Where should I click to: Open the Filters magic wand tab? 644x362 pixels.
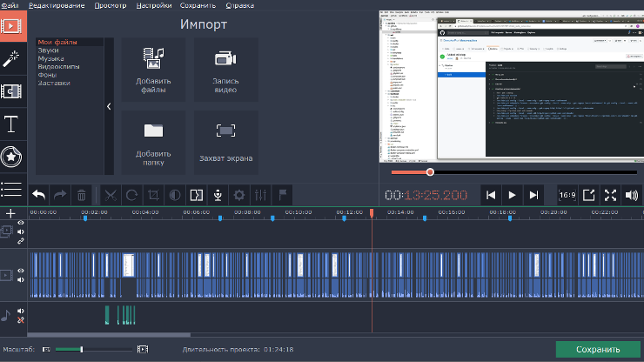(x=12, y=57)
